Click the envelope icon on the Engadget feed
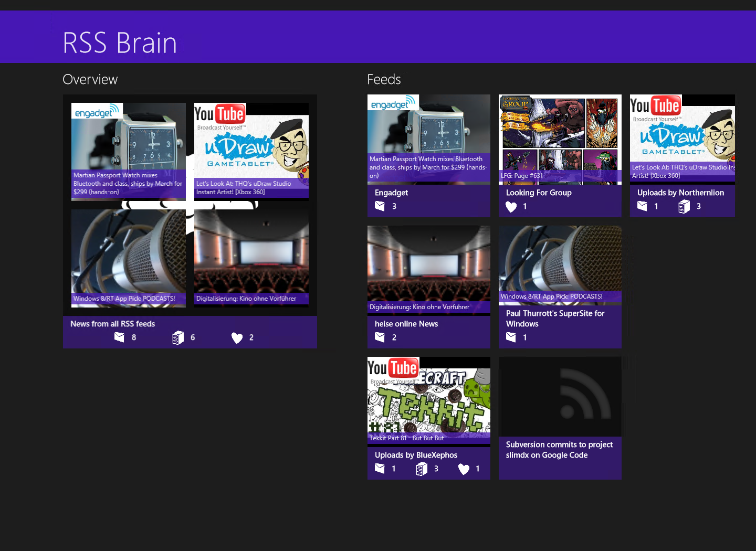 pos(380,206)
